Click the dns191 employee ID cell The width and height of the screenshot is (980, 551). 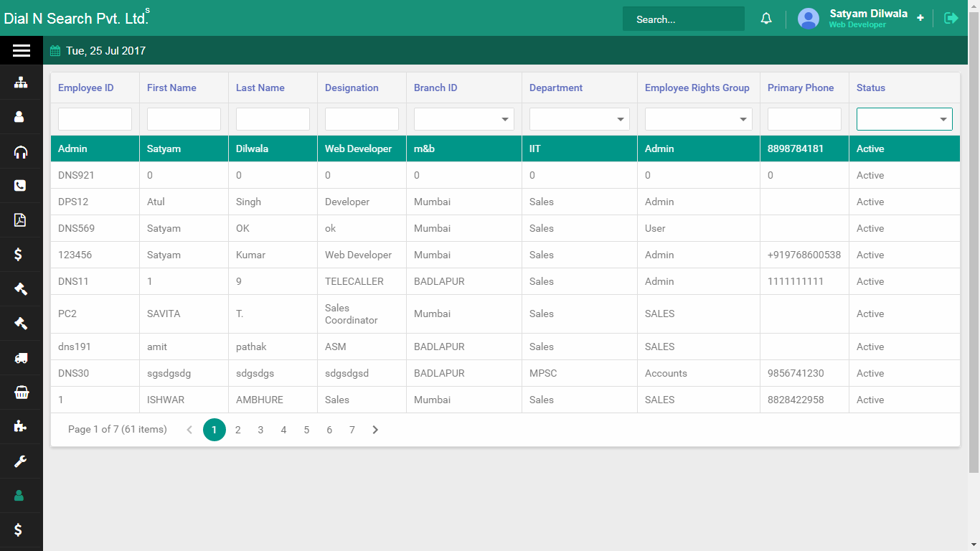click(95, 347)
